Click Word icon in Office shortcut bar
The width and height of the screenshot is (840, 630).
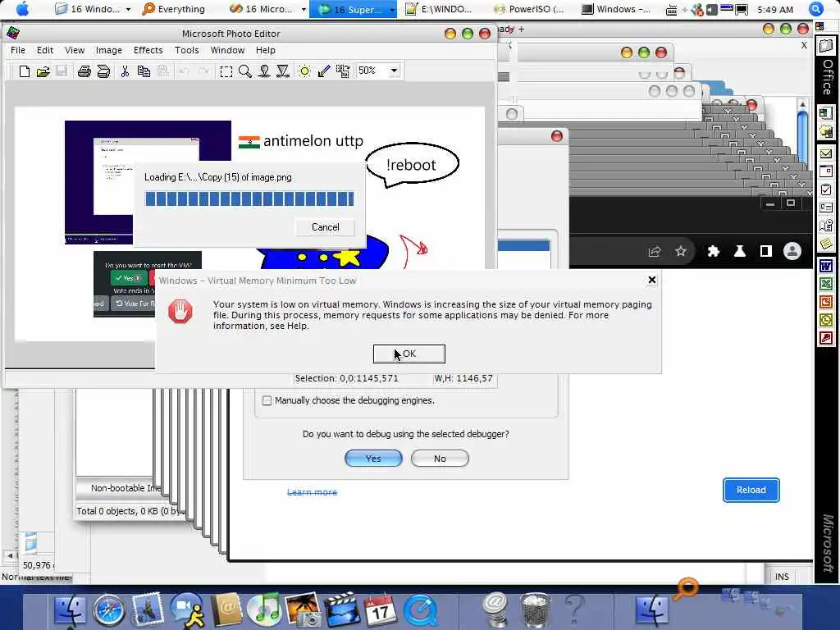pos(825,266)
